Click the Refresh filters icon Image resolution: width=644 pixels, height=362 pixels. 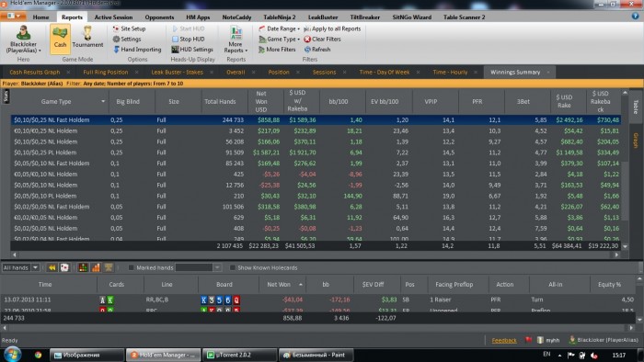tap(307, 50)
